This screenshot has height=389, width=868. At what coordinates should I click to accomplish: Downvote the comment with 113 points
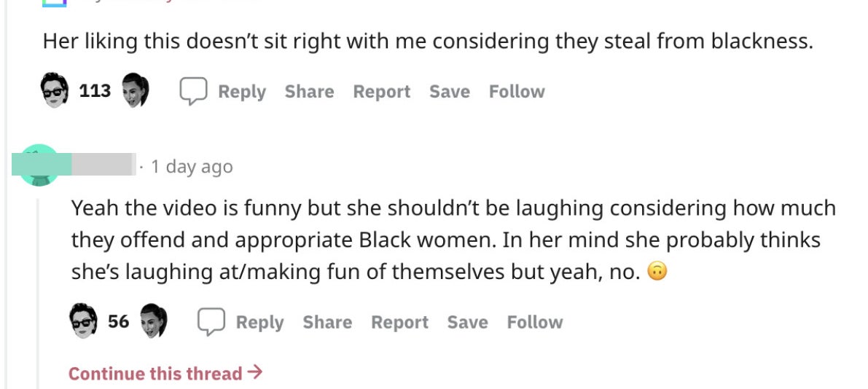(135, 90)
